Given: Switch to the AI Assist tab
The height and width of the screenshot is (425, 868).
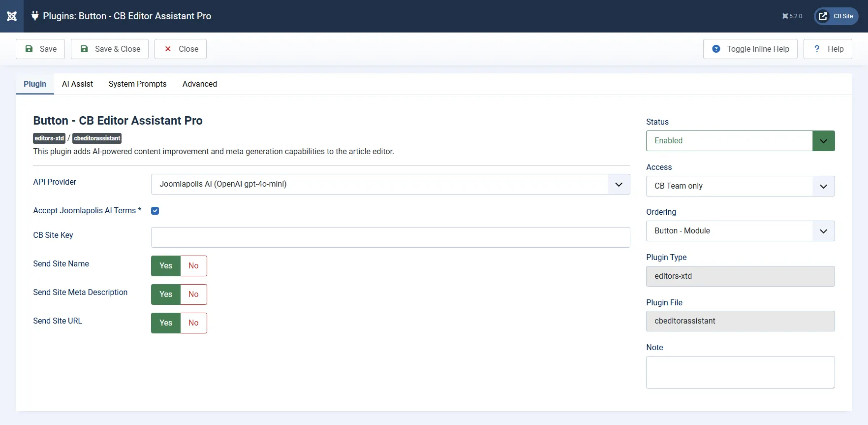Looking at the screenshot, I should (77, 84).
